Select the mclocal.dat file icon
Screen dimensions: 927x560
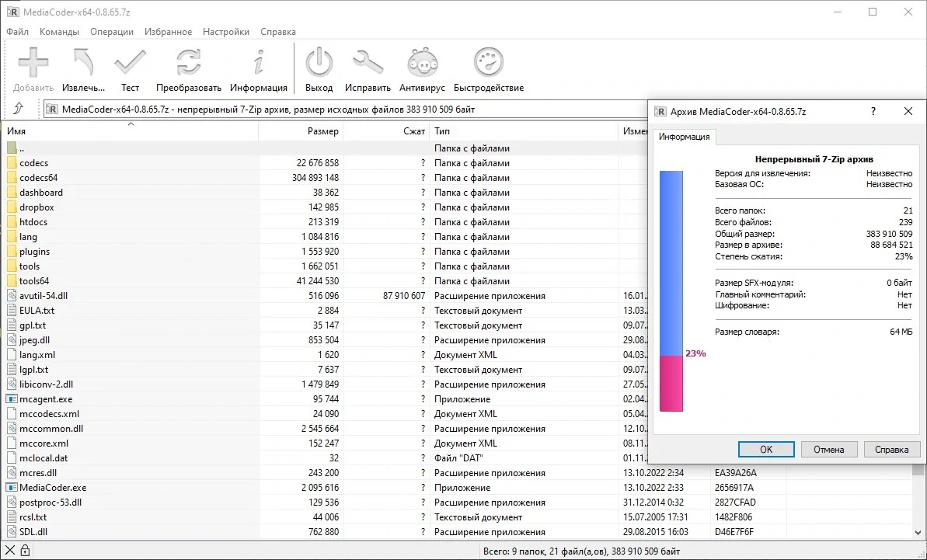[x=12, y=458]
